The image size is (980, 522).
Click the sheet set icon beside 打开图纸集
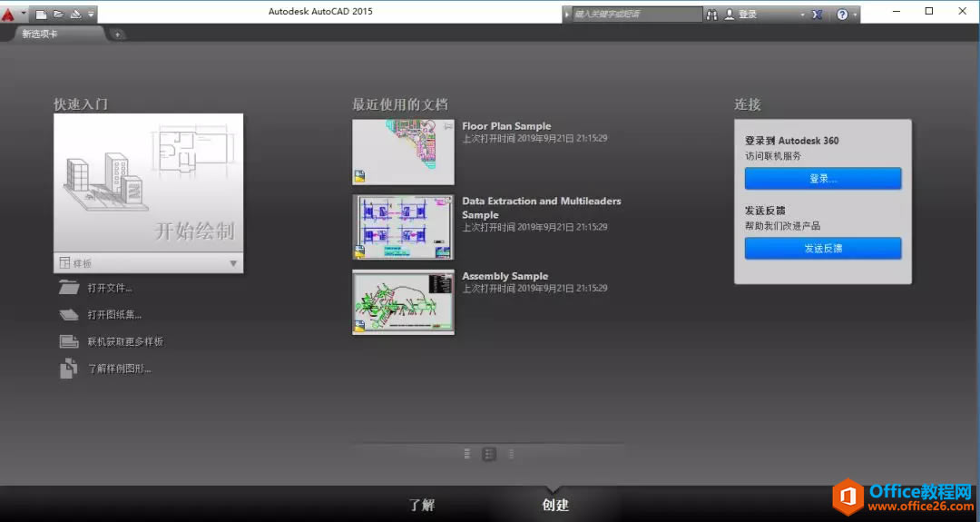[x=69, y=314]
